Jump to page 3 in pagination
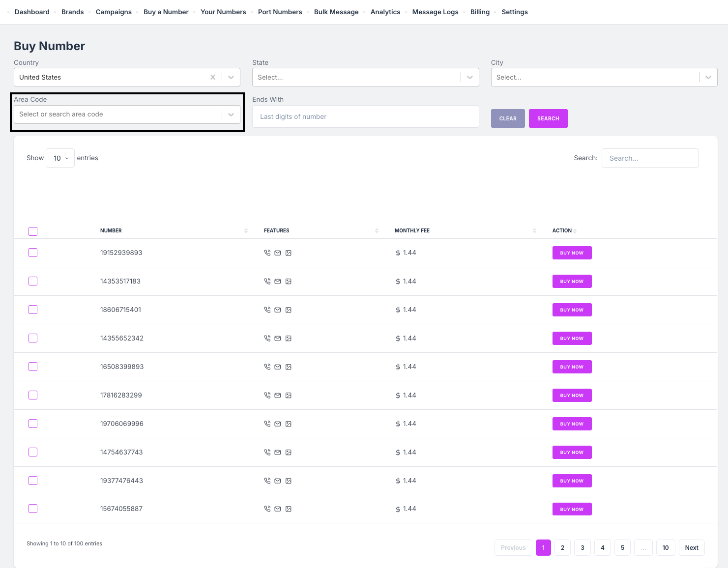The width and height of the screenshot is (728, 568). [582, 548]
